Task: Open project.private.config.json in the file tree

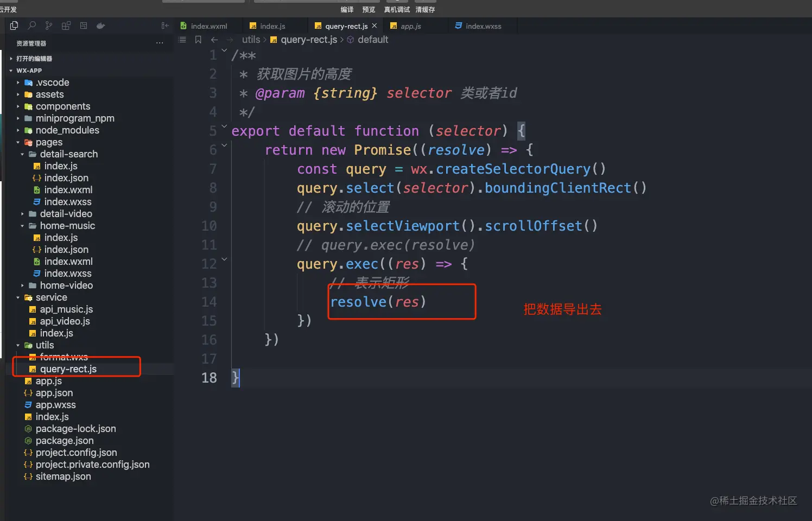Action: click(93, 465)
